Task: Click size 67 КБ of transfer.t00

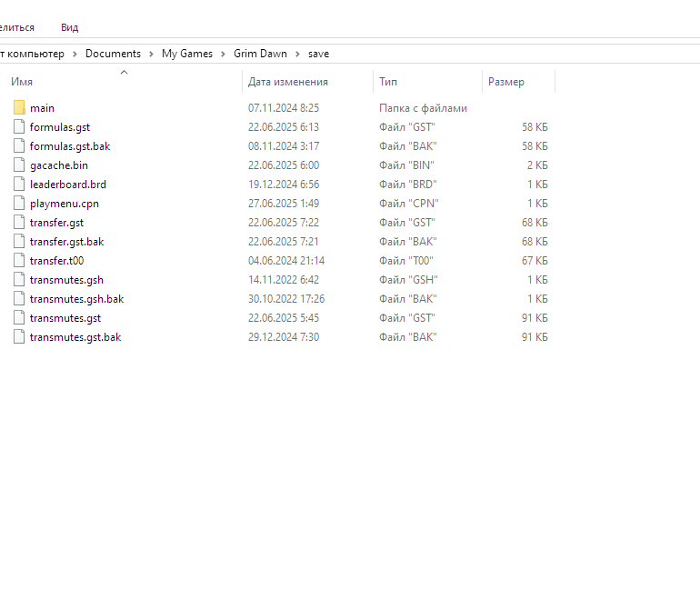Action: click(535, 261)
